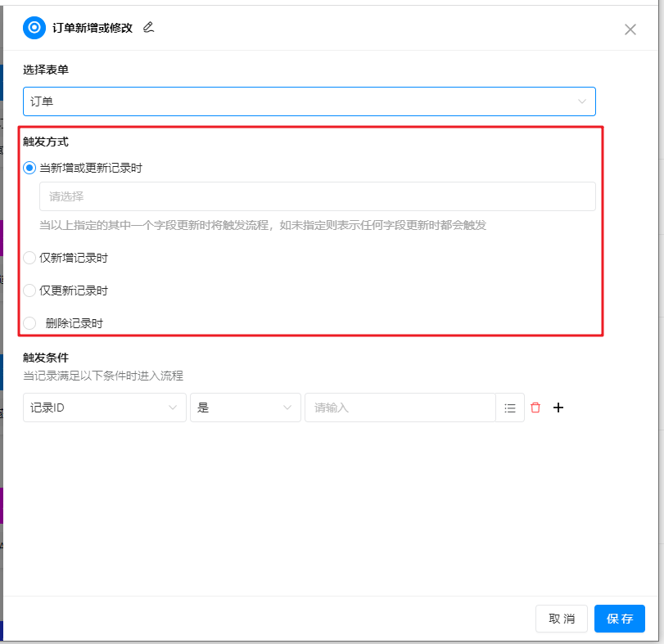Click the pencil icon to rename the node
This screenshot has width=664, height=644.
coord(148,27)
